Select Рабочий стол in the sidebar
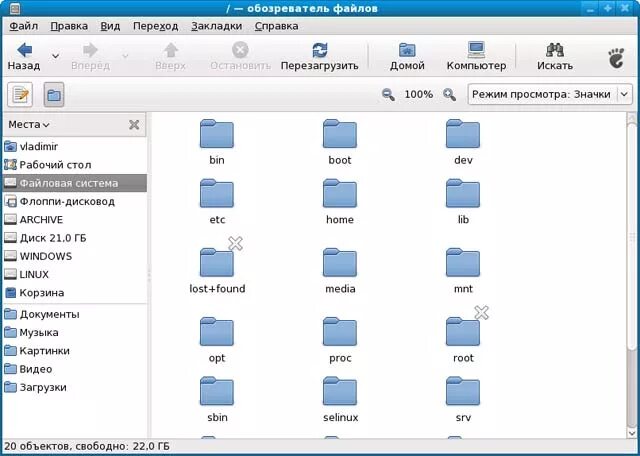 (74, 165)
